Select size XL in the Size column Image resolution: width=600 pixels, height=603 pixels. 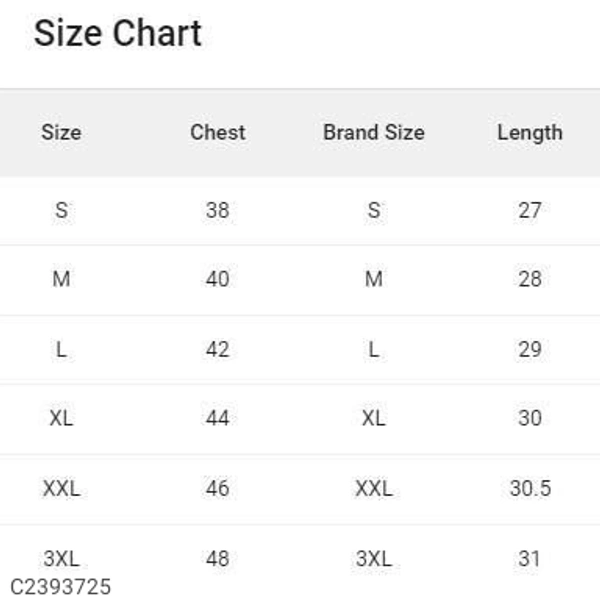point(61,418)
